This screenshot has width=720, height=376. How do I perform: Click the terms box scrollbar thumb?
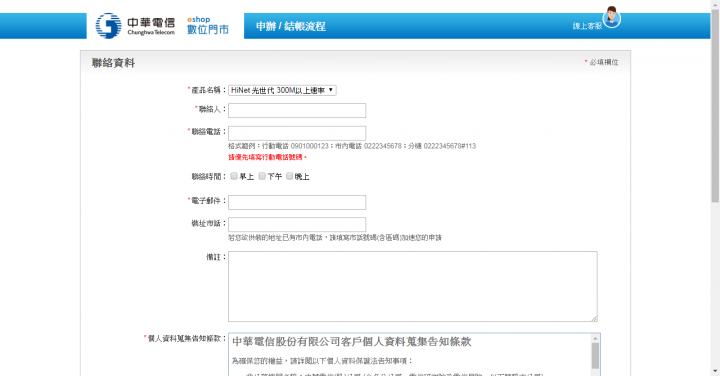595,356
